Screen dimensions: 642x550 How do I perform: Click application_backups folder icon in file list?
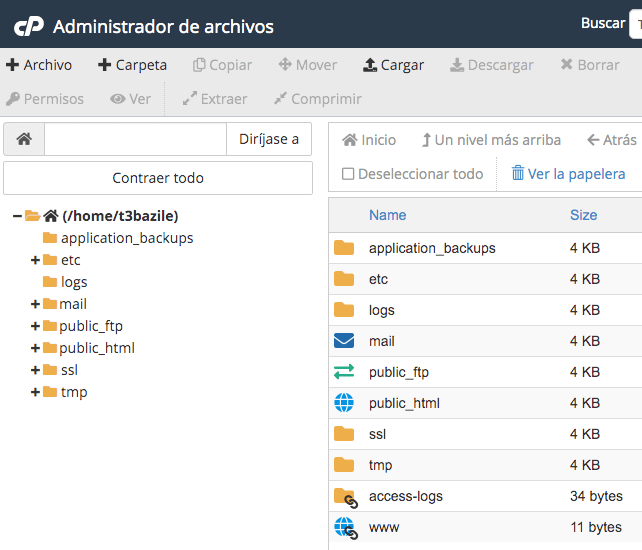tap(344, 248)
